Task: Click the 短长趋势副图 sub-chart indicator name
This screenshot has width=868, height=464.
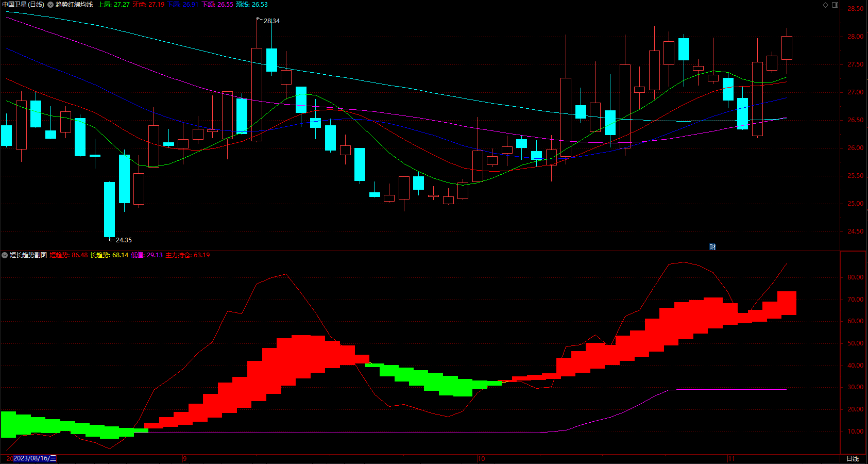Action: pos(28,255)
